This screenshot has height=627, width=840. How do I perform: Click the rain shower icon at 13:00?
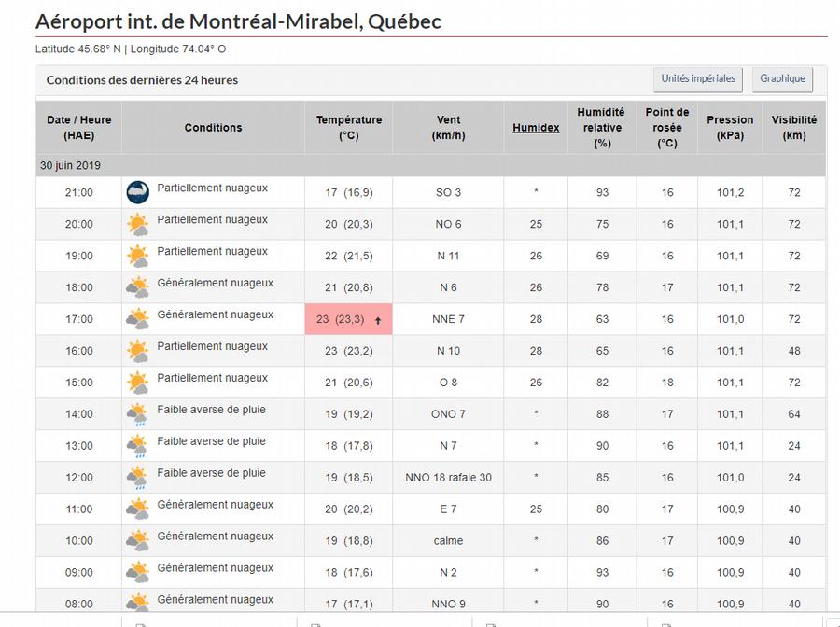point(138,445)
